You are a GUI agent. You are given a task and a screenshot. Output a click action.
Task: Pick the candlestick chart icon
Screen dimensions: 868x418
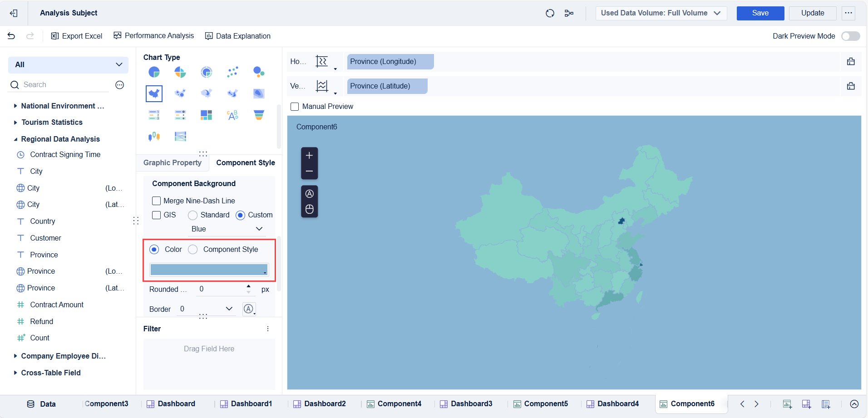154,136
